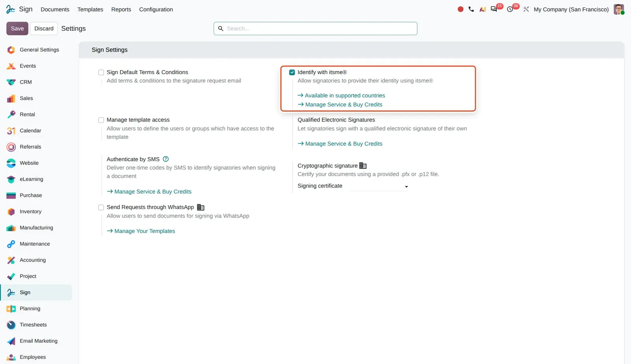Screen dimensions: 631x364
Task: Open Manage Your Templates link
Action: pyautogui.click(x=141, y=231)
